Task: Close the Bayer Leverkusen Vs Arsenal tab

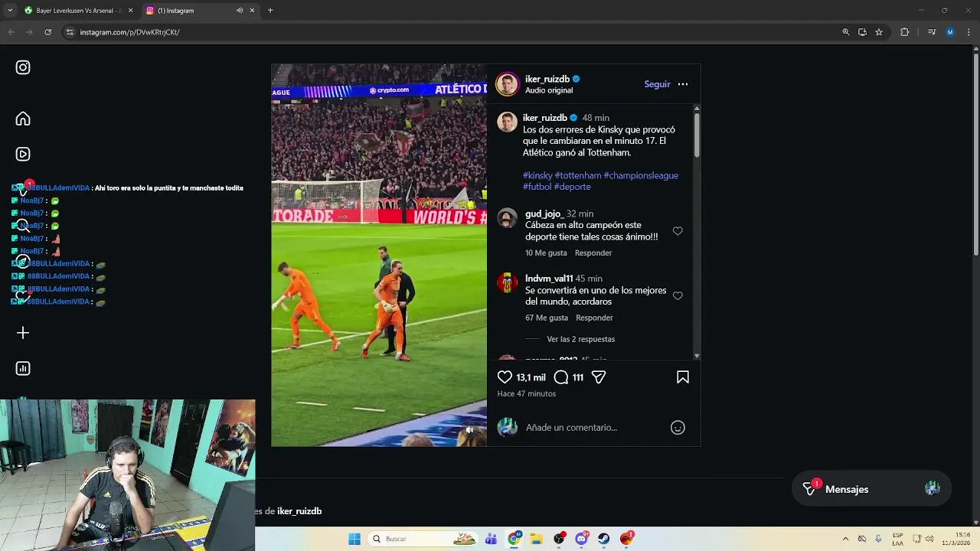Action: [130, 11]
